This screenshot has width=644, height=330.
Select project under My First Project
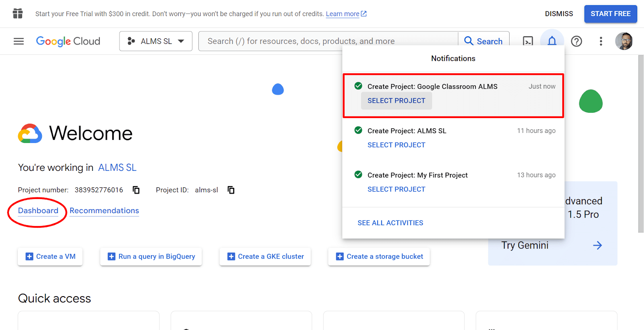coord(396,189)
